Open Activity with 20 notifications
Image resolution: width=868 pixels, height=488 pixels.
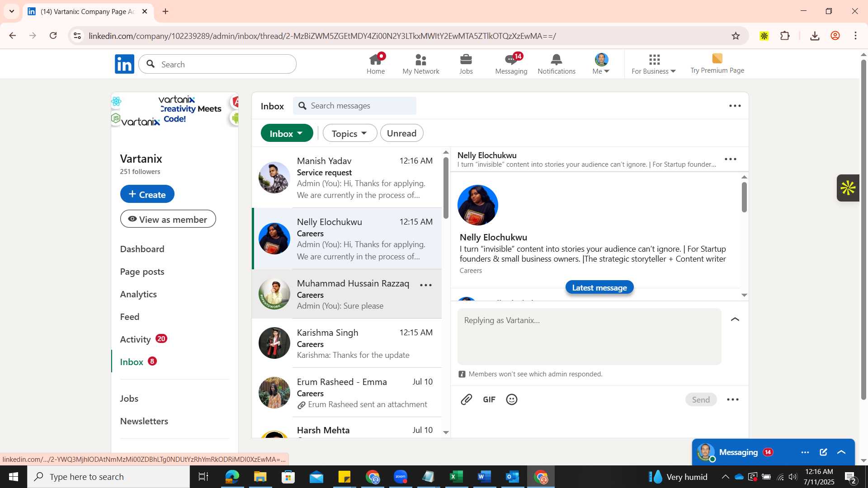pyautogui.click(x=143, y=339)
